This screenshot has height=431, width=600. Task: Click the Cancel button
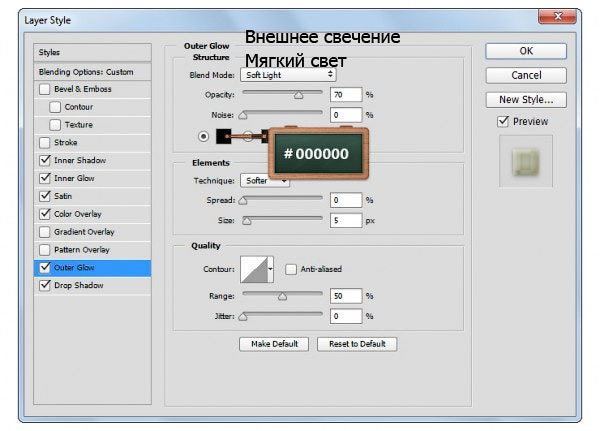coord(526,75)
